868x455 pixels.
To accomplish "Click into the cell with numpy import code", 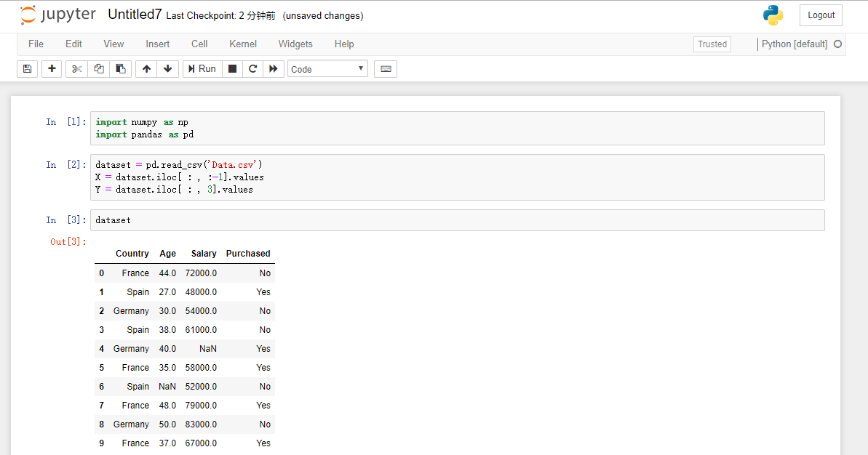I will [x=457, y=128].
